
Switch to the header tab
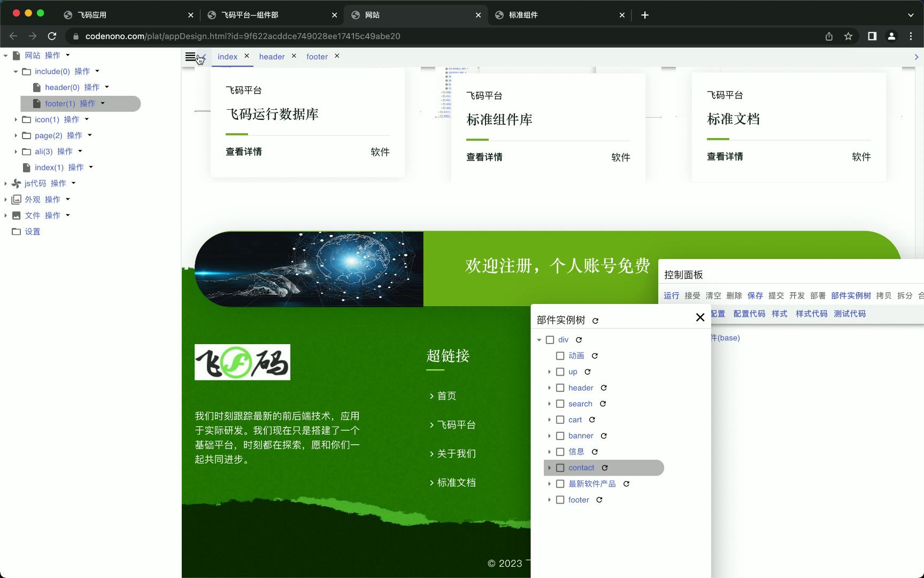[x=272, y=56]
